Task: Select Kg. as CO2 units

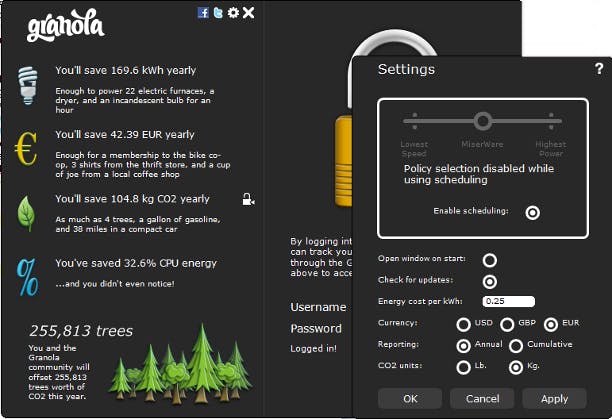Action: (x=516, y=367)
